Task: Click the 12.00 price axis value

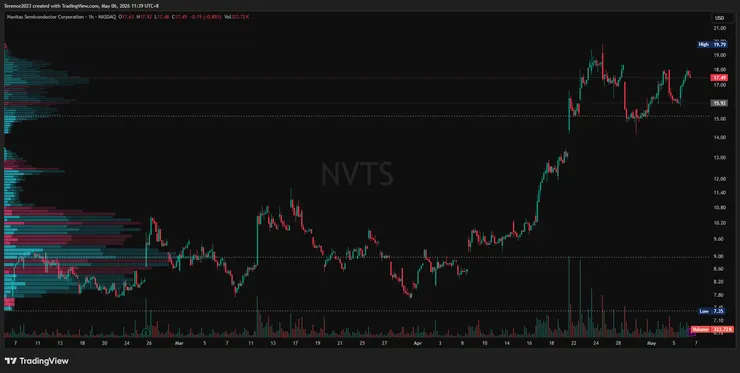Action: (720, 178)
